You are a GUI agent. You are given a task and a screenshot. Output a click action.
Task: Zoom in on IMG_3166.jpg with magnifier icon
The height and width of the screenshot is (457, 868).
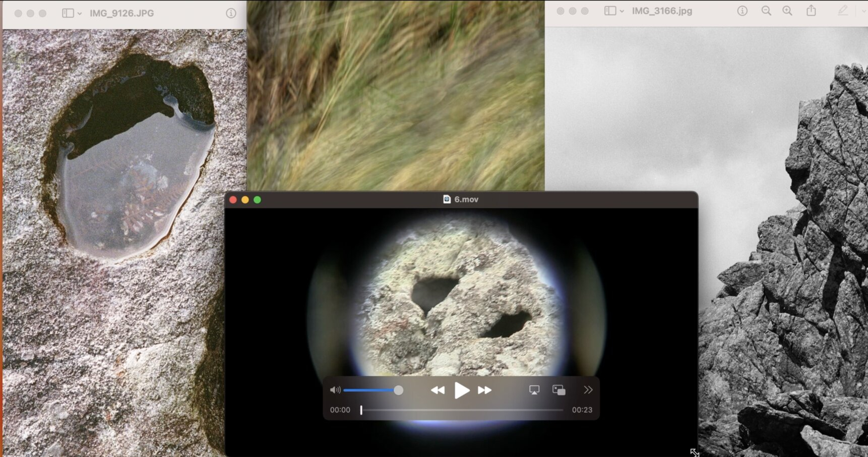click(787, 11)
